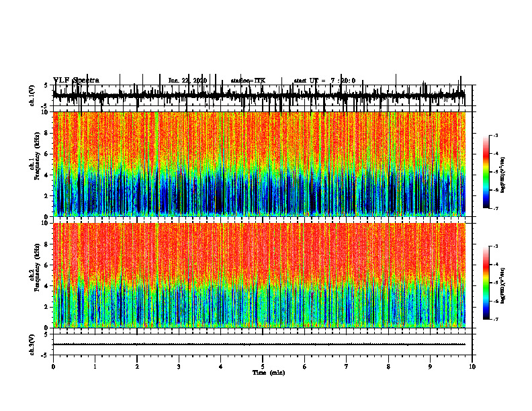Click the "station=ITK" header label
The image size is (532, 411).
coord(248,81)
